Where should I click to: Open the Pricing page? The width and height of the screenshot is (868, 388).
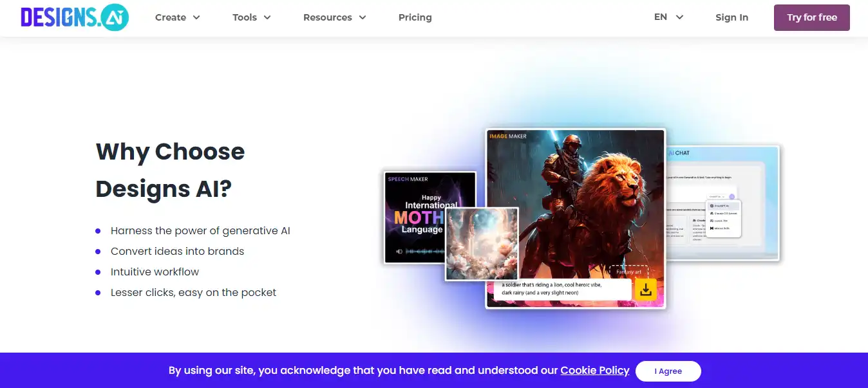tap(415, 17)
